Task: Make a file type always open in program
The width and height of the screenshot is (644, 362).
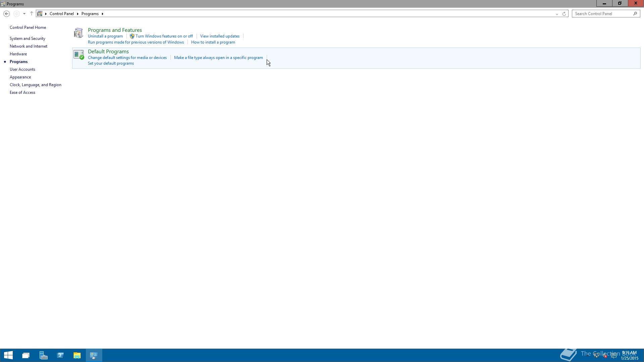Action: point(218,58)
